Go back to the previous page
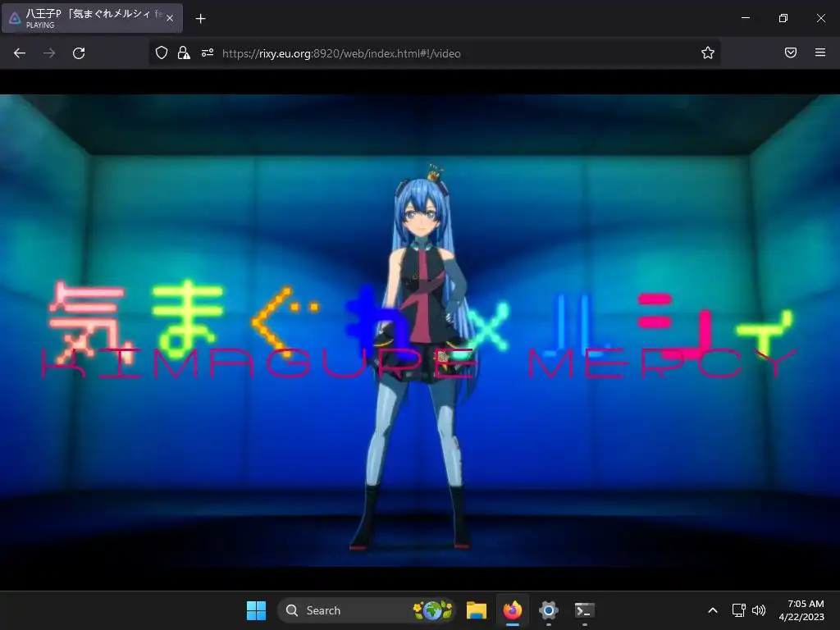Image resolution: width=840 pixels, height=630 pixels. tap(20, 53)
